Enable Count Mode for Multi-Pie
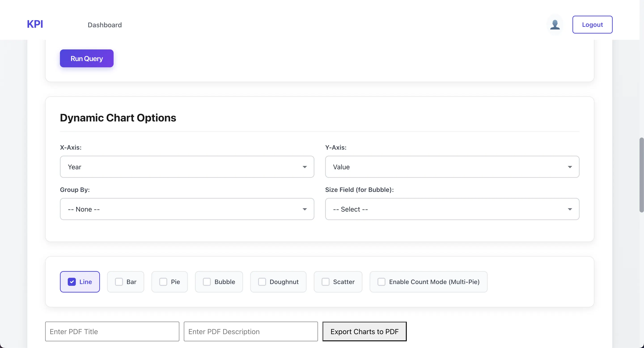 click(x=381, y=282)
